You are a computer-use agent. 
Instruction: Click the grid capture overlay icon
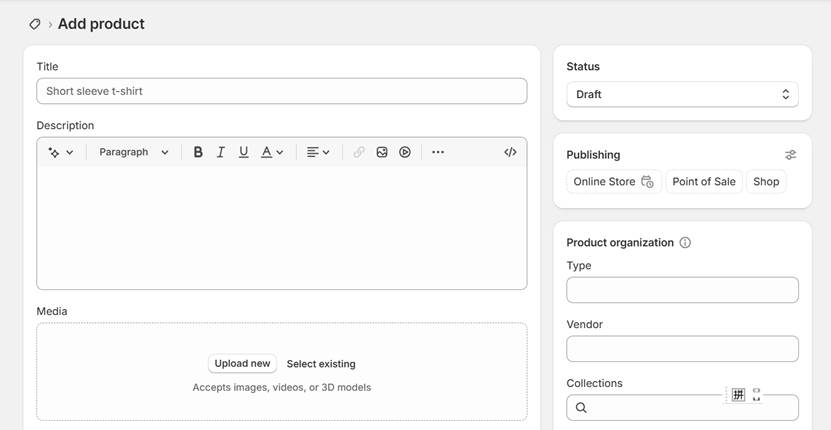click(738, 394)
